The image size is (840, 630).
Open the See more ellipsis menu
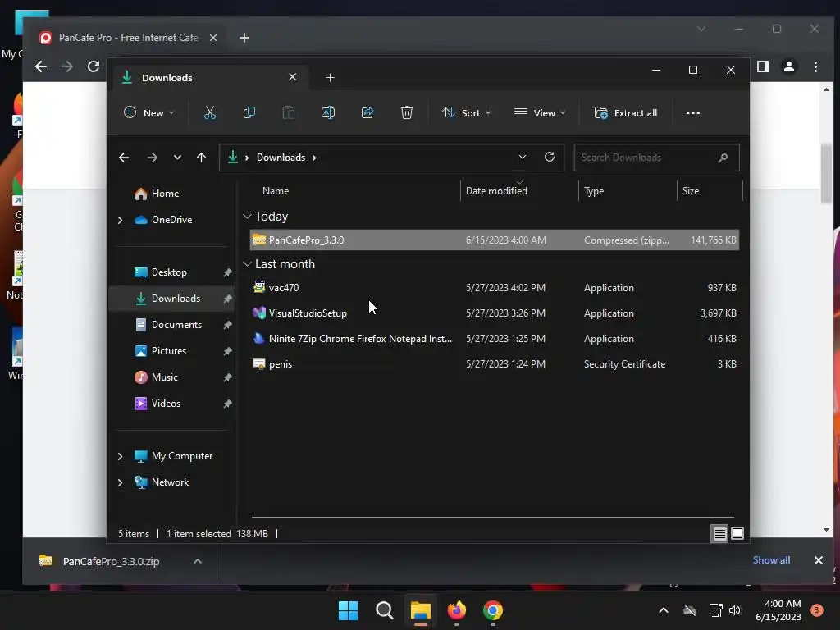point(692,113)
